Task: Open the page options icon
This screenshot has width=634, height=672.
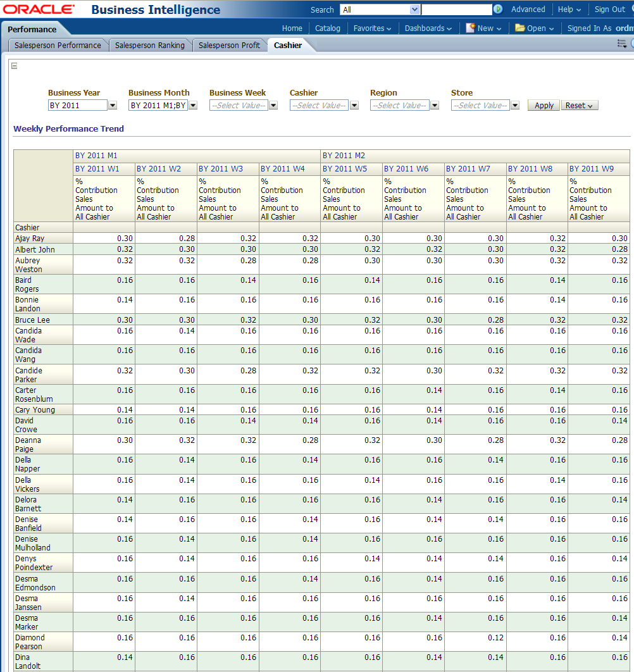Action: pyautogui.click(x=621, y=44)
